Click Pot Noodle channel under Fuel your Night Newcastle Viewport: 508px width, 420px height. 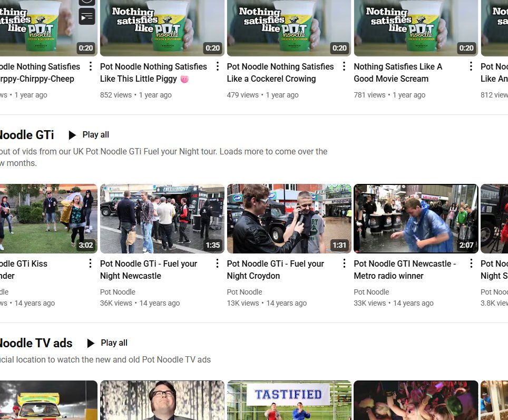[118, 292]
